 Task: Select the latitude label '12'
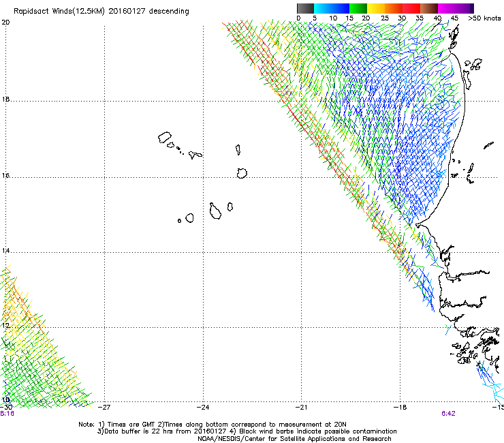pos(5,325)
